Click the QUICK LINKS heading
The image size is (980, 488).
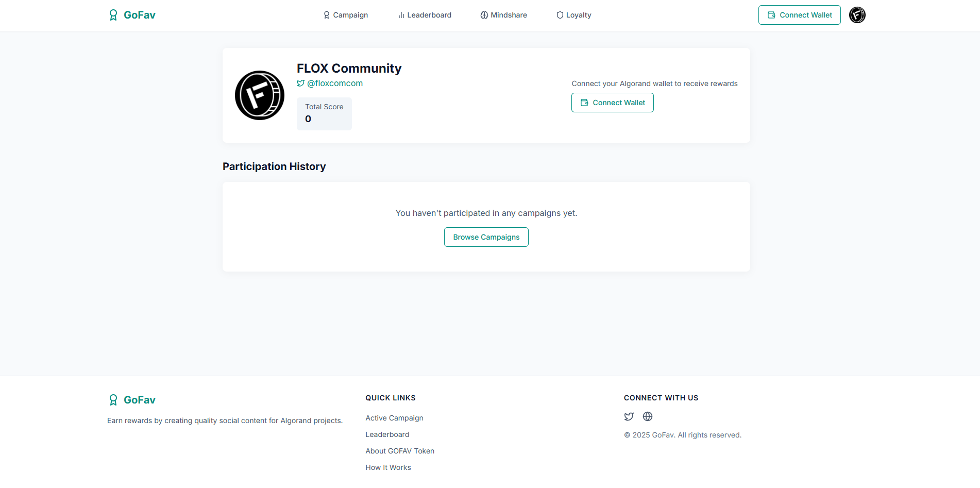tap(390, 398)
